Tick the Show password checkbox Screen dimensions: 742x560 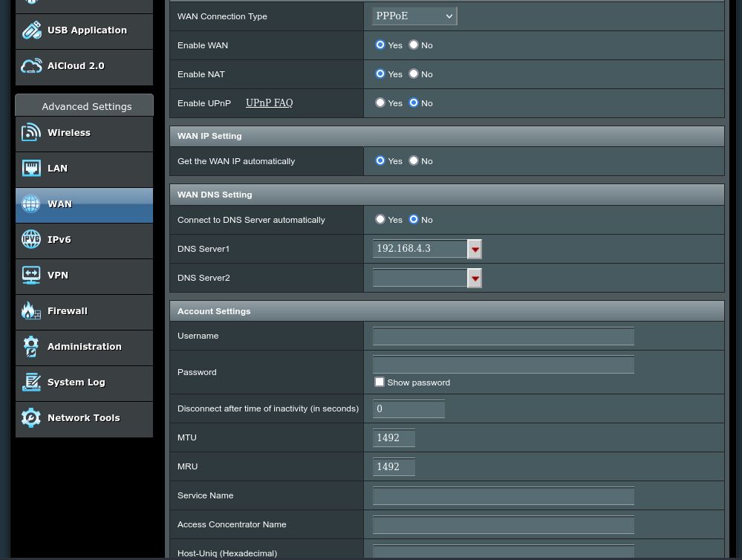point(380,382)
